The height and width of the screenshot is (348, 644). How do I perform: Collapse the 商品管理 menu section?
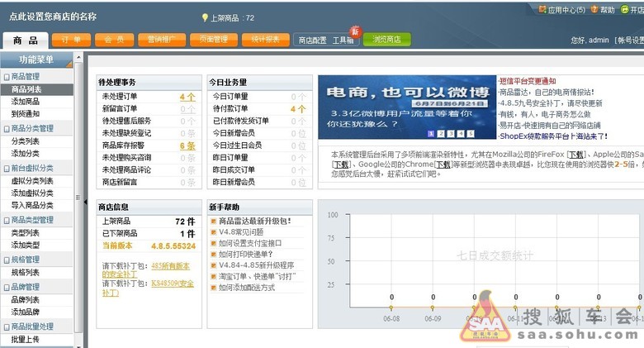7,77
